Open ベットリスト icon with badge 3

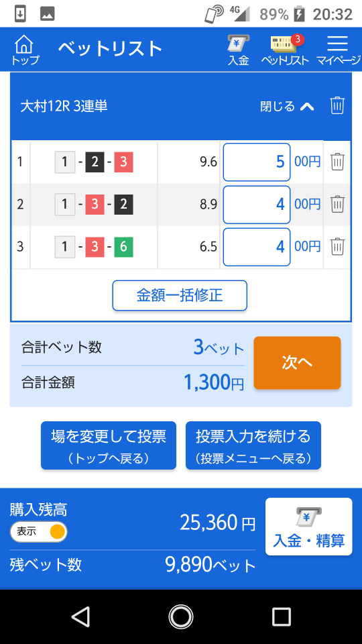point(286,50)
